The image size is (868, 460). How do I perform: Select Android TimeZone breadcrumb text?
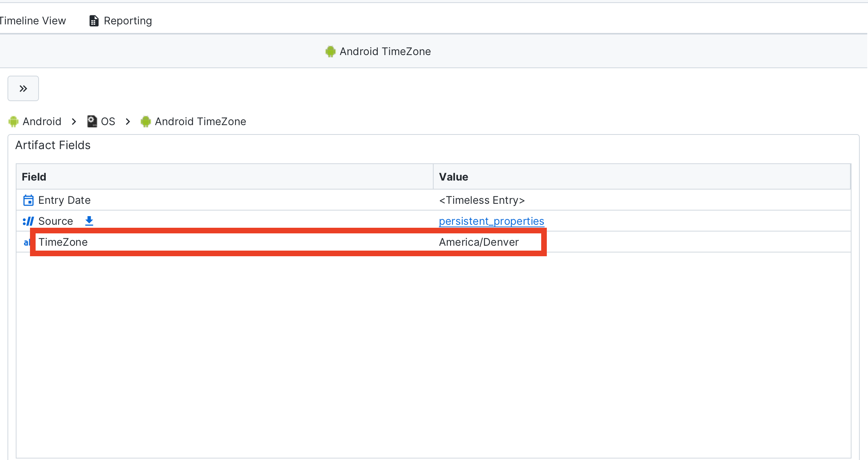tap(201, 121)
